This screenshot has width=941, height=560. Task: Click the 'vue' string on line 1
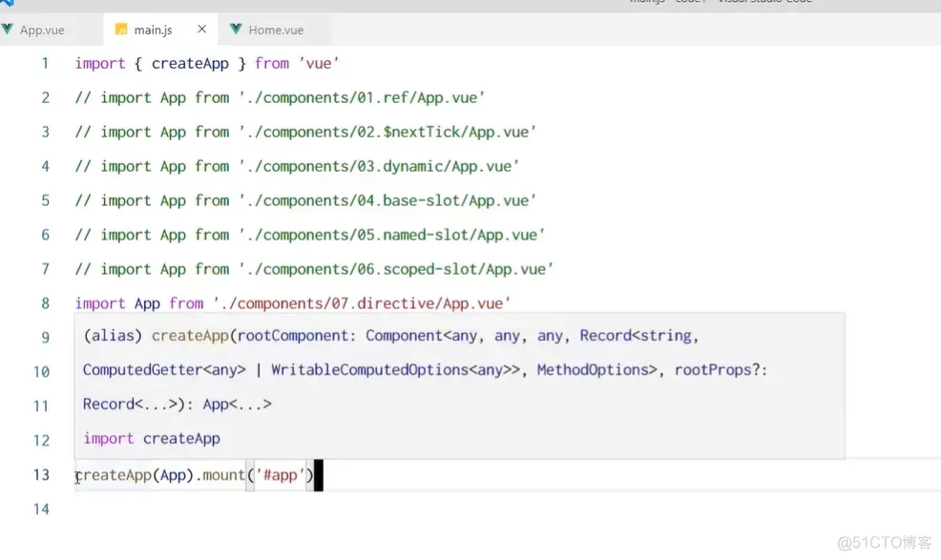319,63
